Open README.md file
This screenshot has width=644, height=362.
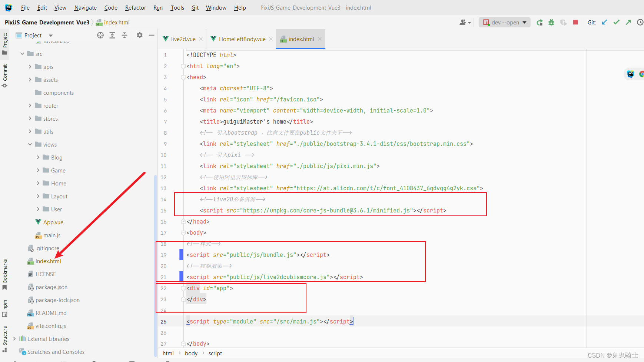47,313
